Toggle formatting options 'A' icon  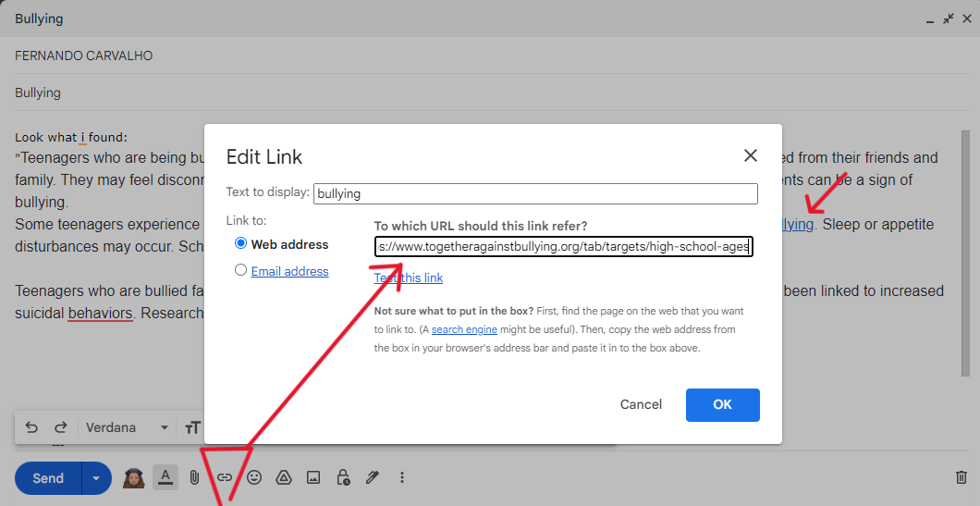pyautogui.click(x=165, y=478)
